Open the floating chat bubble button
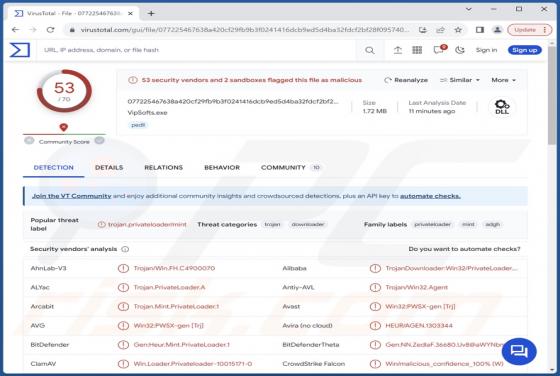560x376 pixels. tap(519, 351)
